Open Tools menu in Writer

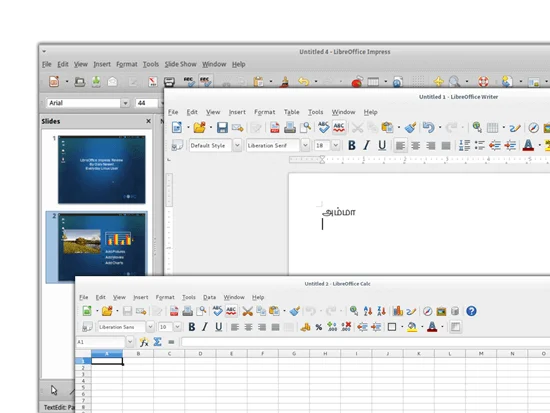(x=315, y=112)
